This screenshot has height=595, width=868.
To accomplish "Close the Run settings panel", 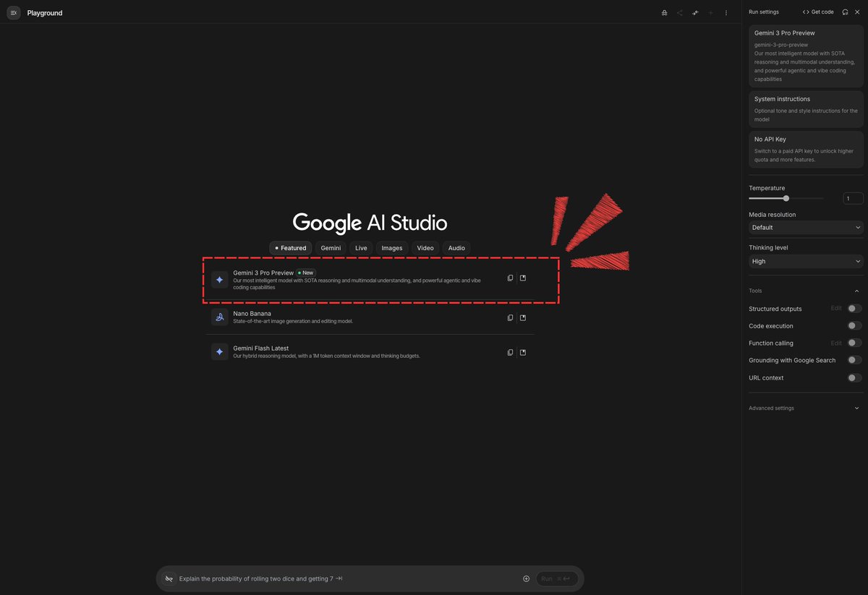I will (857, 12).
